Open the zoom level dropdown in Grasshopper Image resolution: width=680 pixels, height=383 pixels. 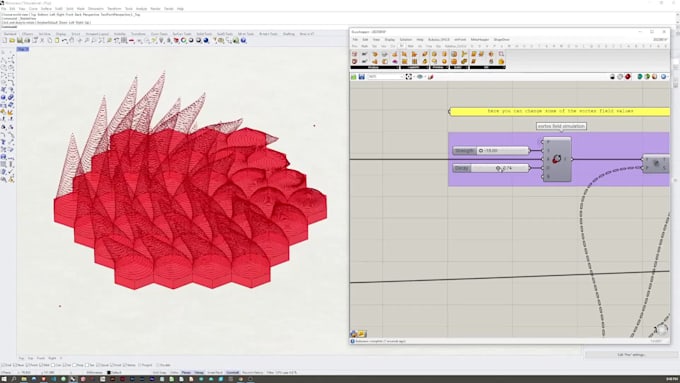pos(385,77)
